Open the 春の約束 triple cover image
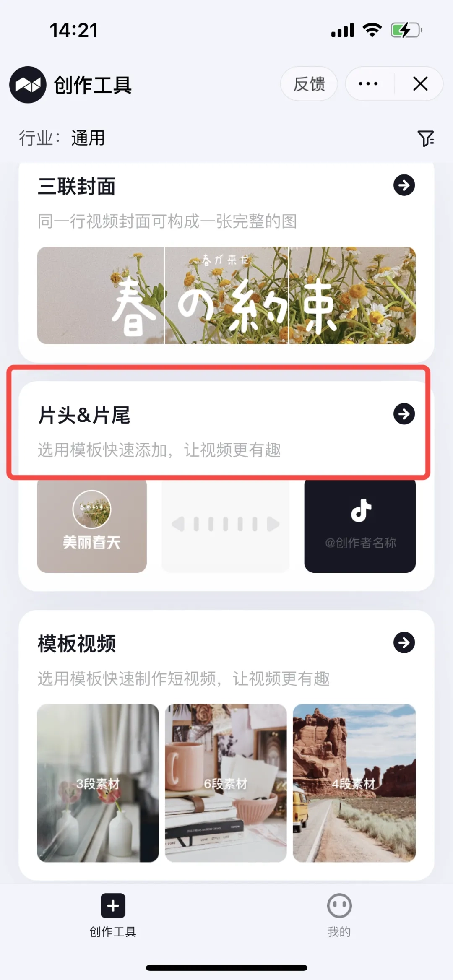 click(226, 295)
